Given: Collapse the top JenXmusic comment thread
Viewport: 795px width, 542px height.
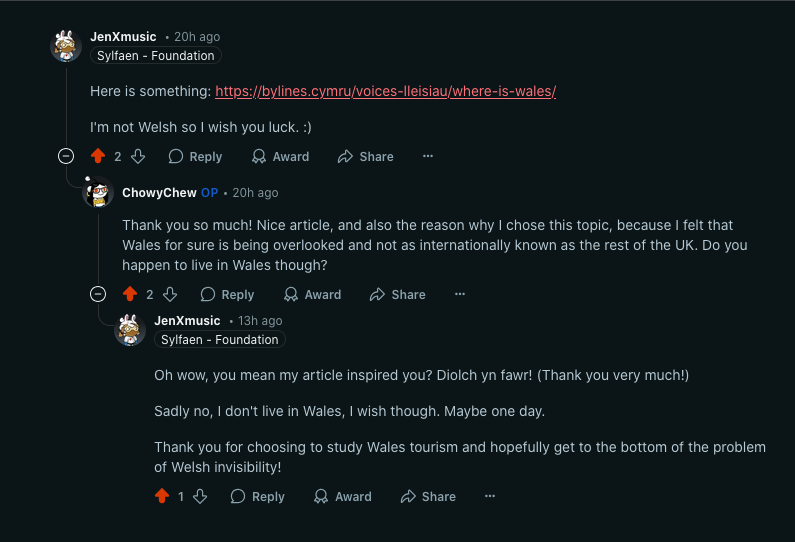Looking at the screenshot, I should coord(66,156).
